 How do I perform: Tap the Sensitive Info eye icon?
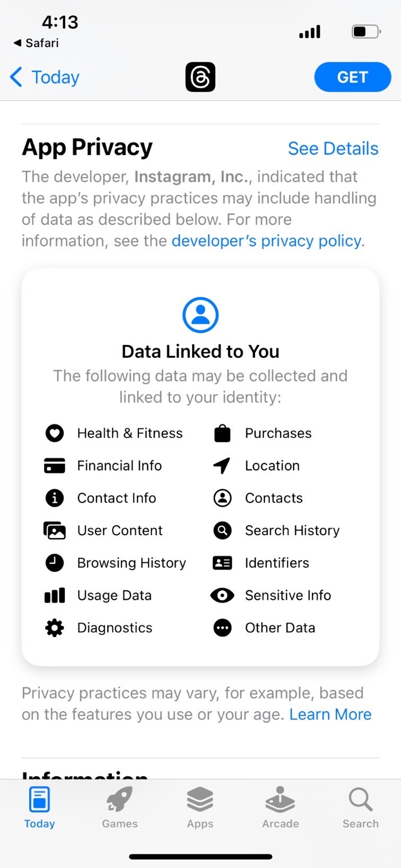[x=222, y=596]
